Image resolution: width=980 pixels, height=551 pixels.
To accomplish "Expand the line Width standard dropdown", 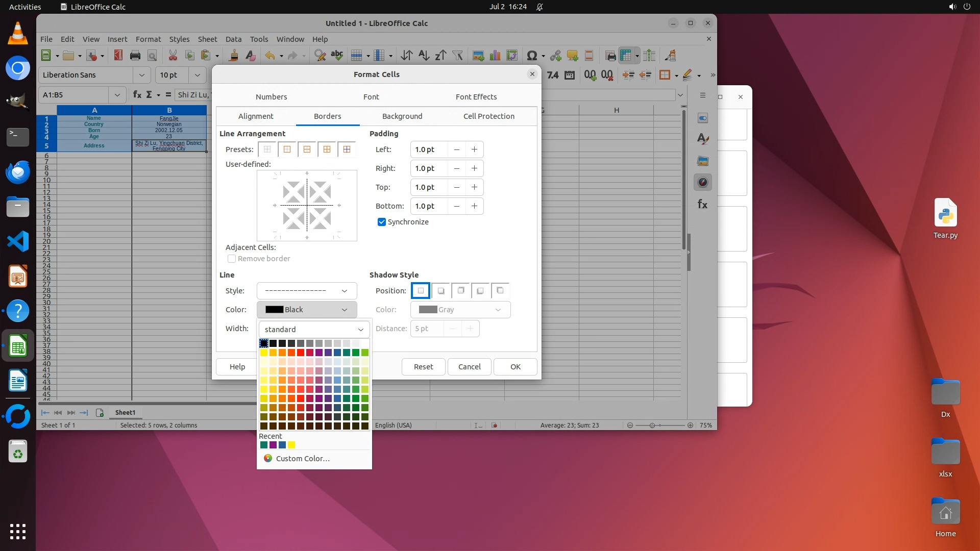I will pos(314,330).
